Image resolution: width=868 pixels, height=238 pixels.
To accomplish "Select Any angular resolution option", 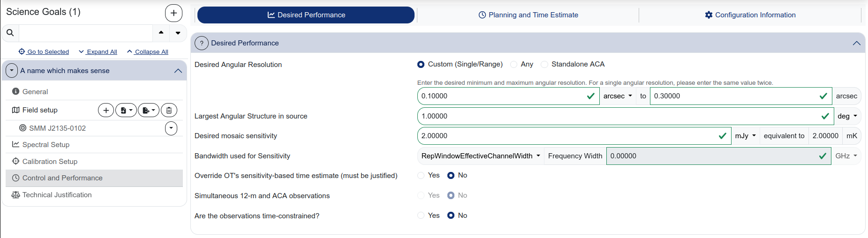I will (x=514, y=64).
